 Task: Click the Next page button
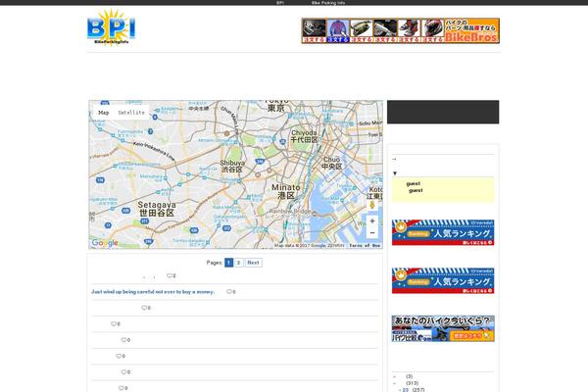click(253, 263)
